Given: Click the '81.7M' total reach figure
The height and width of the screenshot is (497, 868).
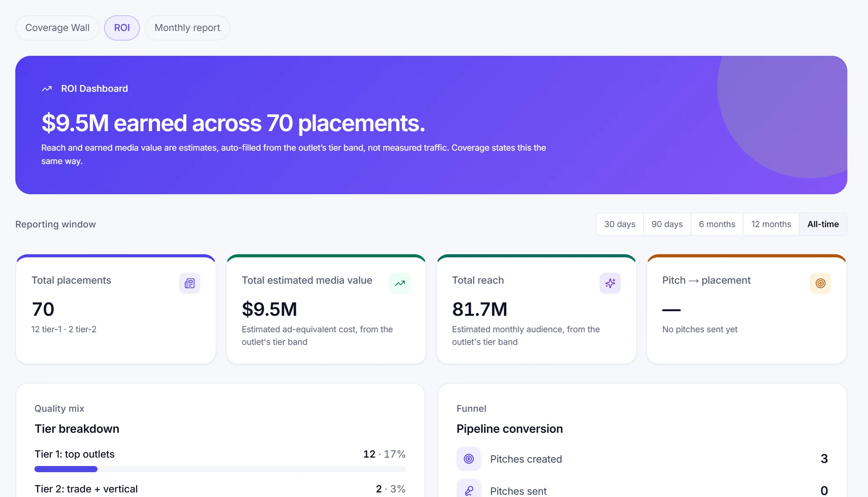Looking at the screenshot, I should [x=480, y=309].
